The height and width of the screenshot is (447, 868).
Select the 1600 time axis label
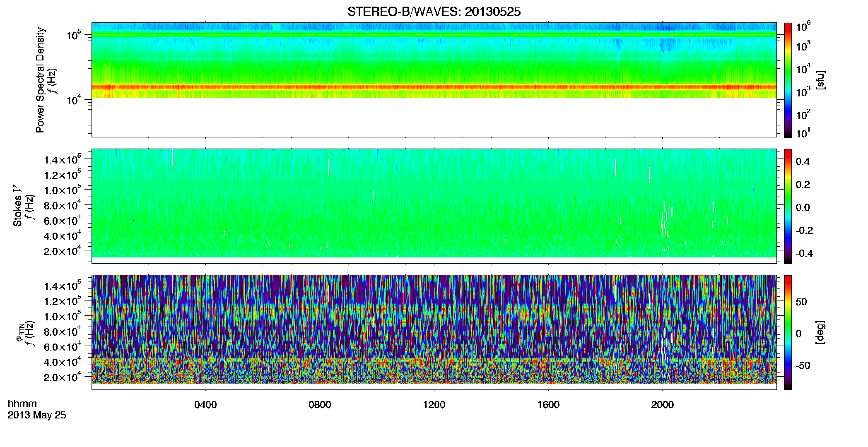(x=548, y=405)
